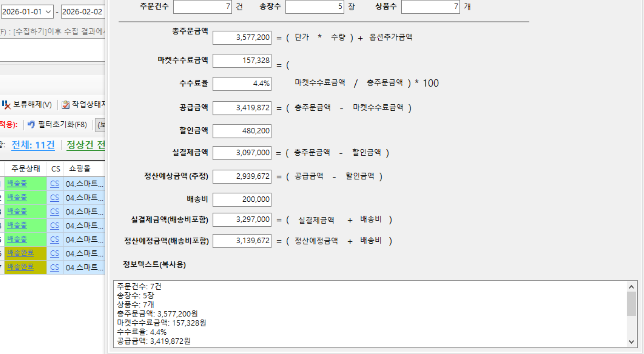Click the 쇼핑몰 column header
Screen dimensions: 644x354
pyautogui.click(x=80, y=169)
